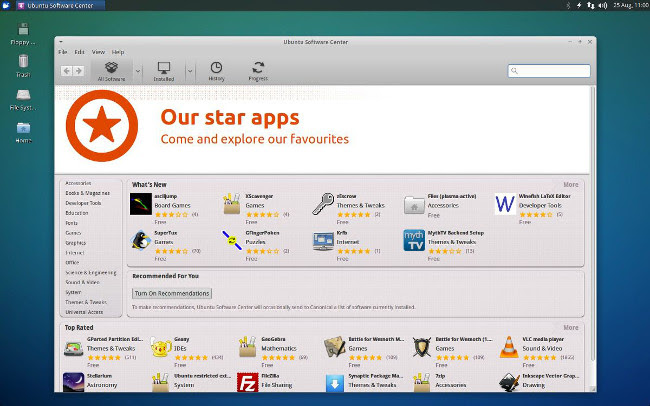Viewport: 650px width, 406px height.
Task: Open the VLC media player cone icon
Action: point(509,347)
